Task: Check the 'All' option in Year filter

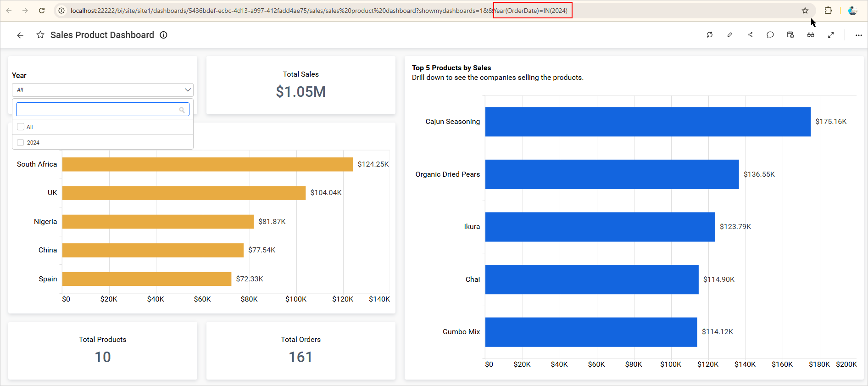Action: tap(21, 127)
